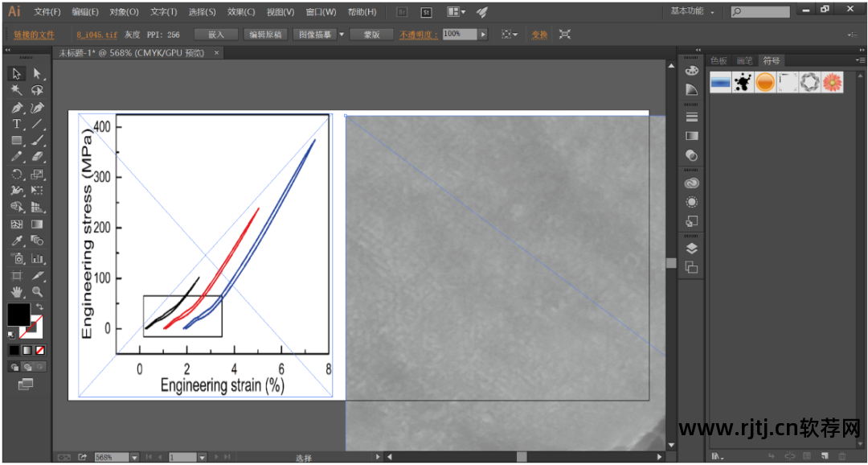Open the Color palette panel icon
Viewport: 868px width, 465px height.
pos(691,71)
